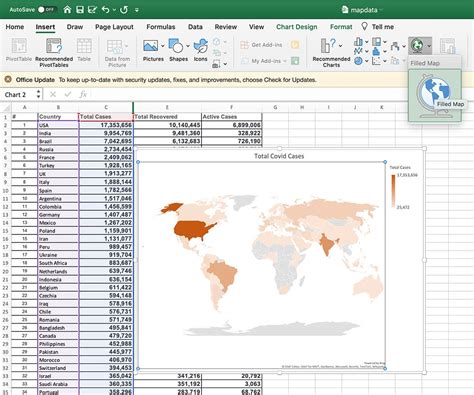This screenshot has width=474, height=395.
Task: Dismiss the Office Update notification bar
Action: (8, 80)
